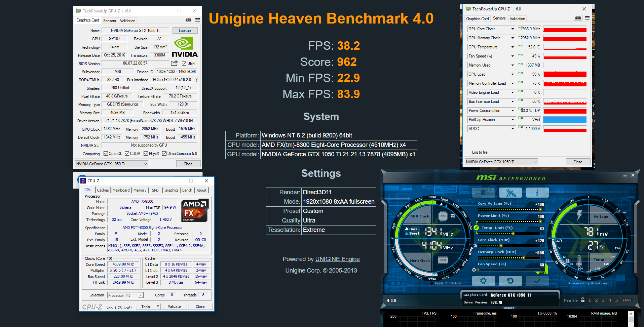This screenshot has width=644, height=327.
Task: Click the NVIDIA logo in GPU-Z
Action: click(x=185, y=47)
